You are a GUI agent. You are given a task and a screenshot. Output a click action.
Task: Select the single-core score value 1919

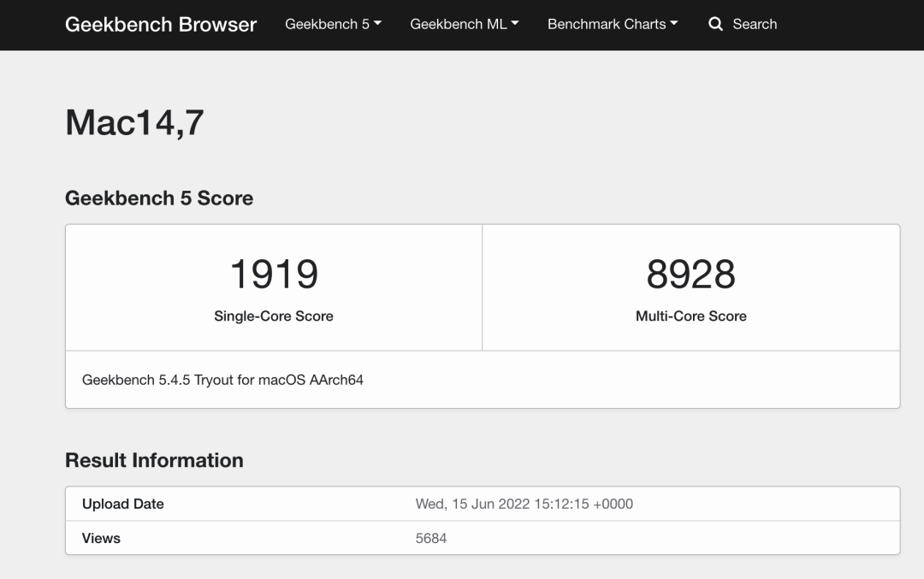pos(274,274)
